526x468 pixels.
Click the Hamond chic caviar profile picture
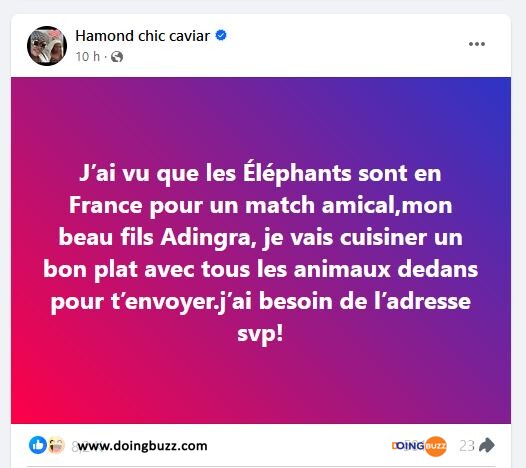[x=47, y=46]
